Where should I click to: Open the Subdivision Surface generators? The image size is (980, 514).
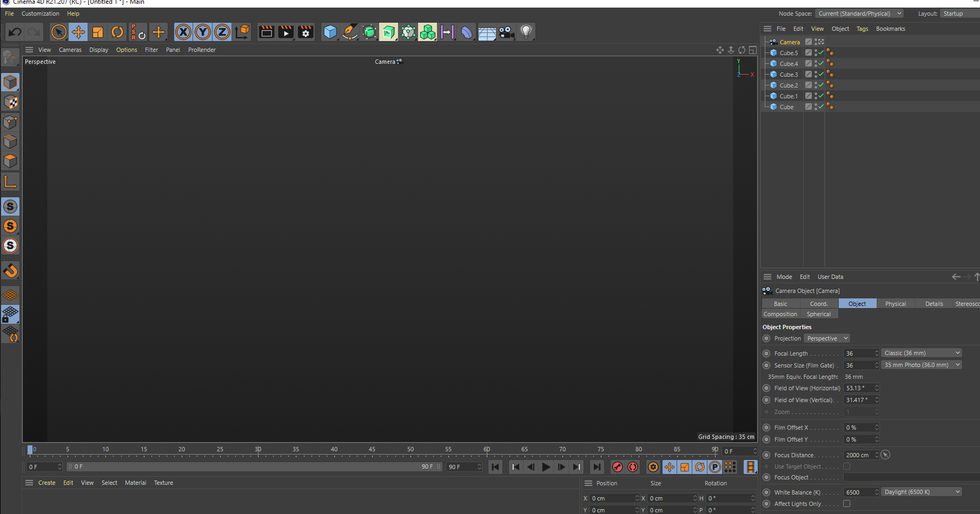click(x=369, y=32)
